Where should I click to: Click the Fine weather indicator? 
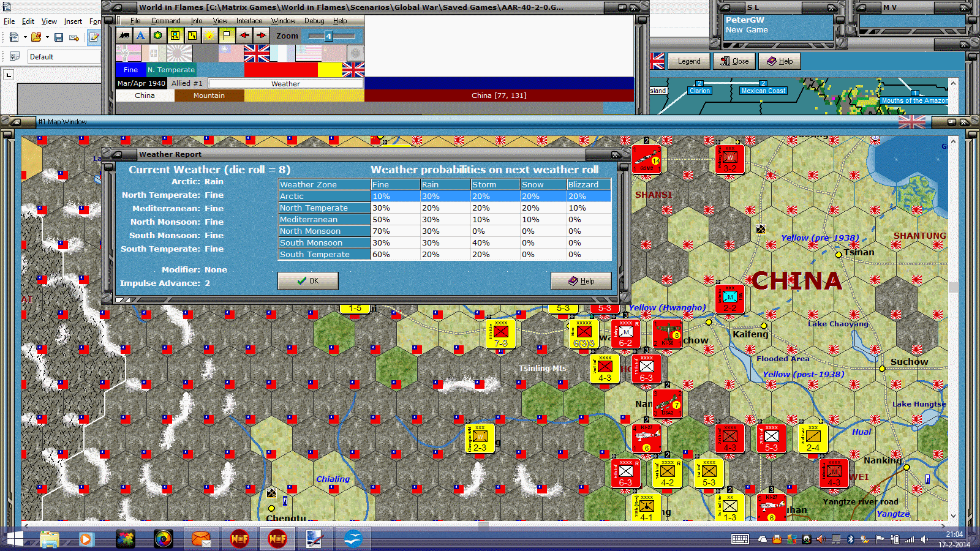pyautogui.click(x=130, y=70)
